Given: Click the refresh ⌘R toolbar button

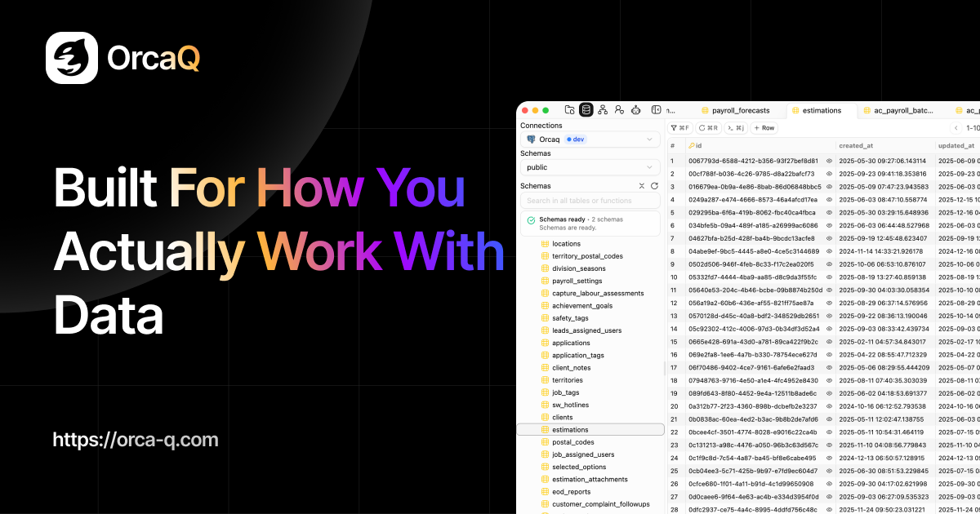Looking at the screenshot, I should tap(709, 128).
